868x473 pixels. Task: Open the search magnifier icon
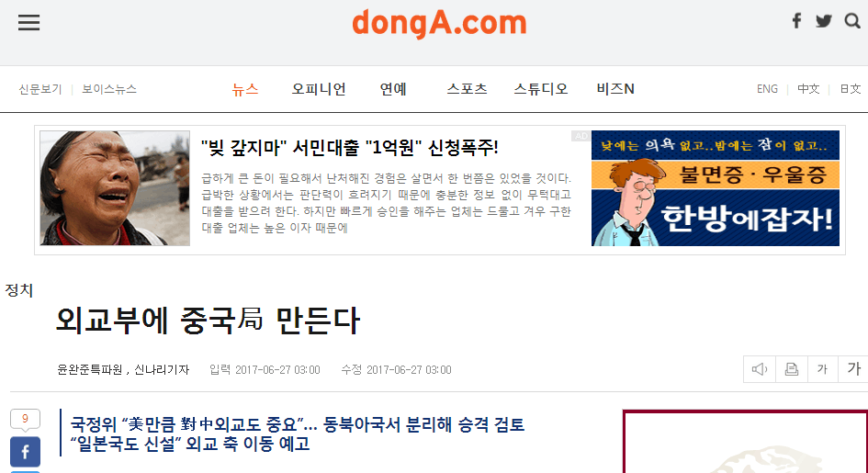click(852, 21)
